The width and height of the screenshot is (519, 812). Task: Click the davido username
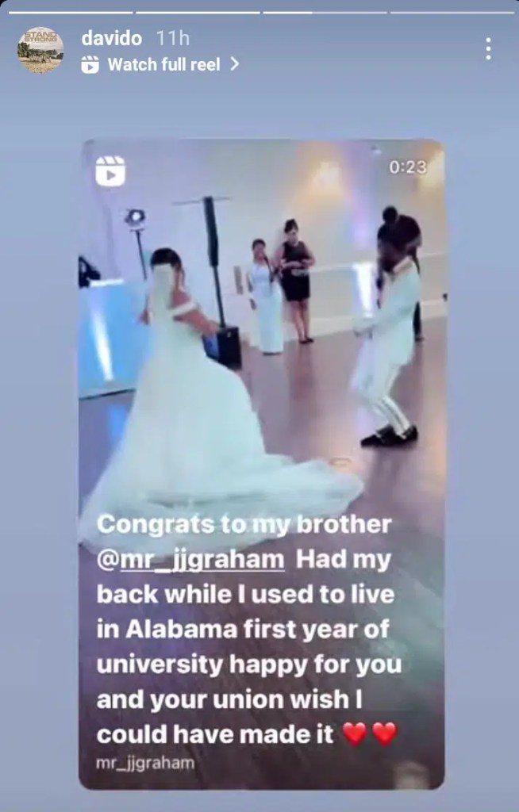coord(111,38)
